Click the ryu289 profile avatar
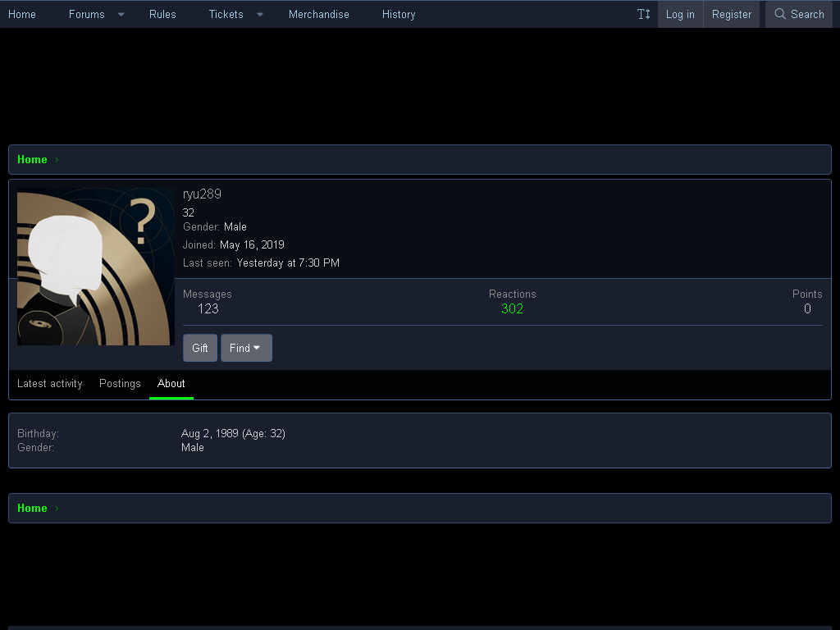The image size is (840, 630). coord(96,267)
